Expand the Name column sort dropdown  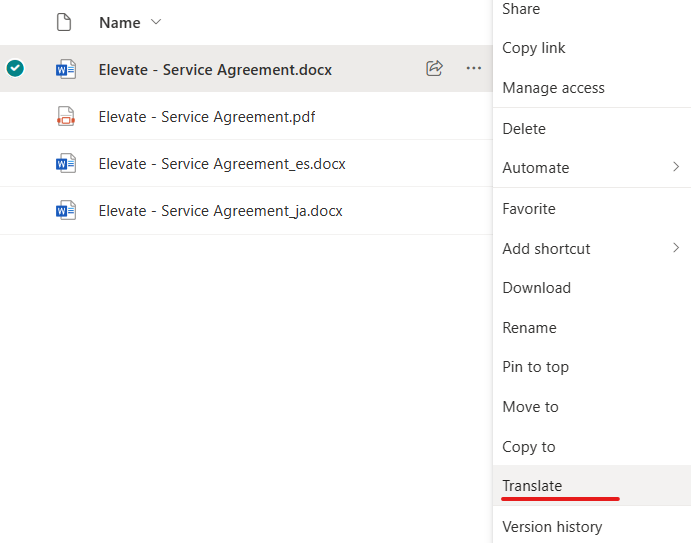tap(155, 22)
